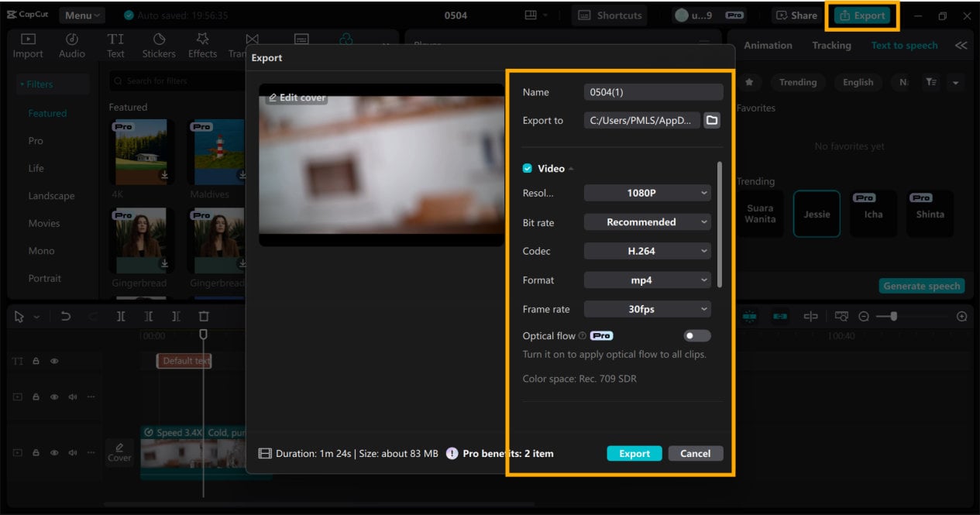Image resolution: width=980 pixels, height=515 pixels.
Task: Select the Text to speech tab
Action: 904,46
